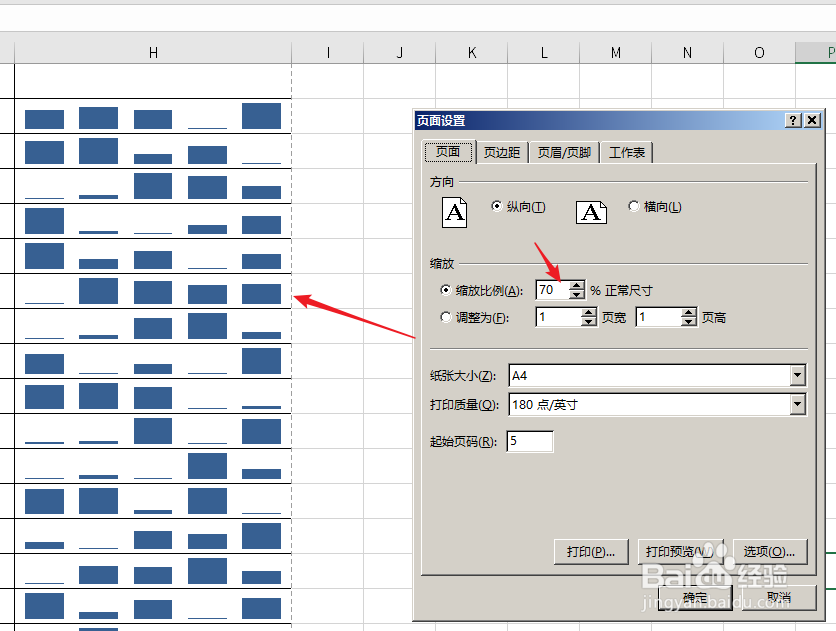
Task: Select the 横向 landscape orientation radio button
Action: 633,206
